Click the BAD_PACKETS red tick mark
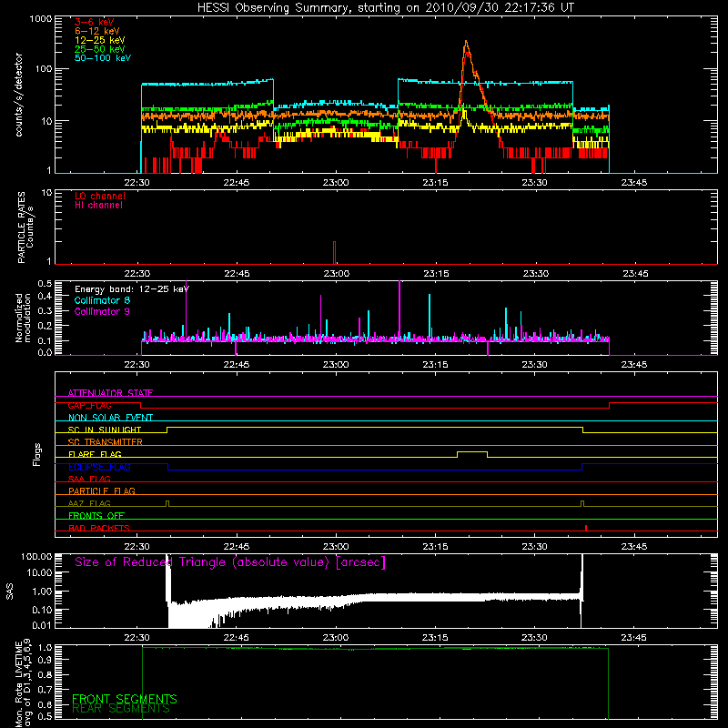The height and width of the screenshot is (728, 728). (x=586, y=528)
